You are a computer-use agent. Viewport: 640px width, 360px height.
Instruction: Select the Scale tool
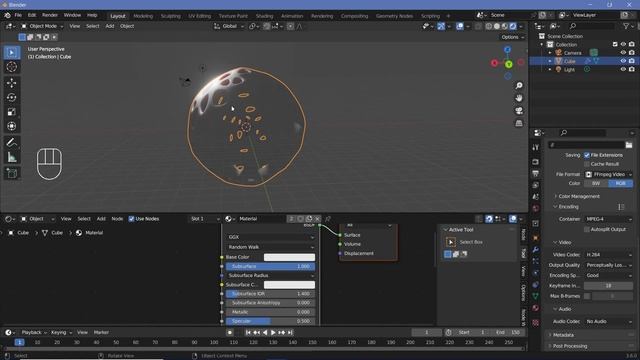point(11,112)
